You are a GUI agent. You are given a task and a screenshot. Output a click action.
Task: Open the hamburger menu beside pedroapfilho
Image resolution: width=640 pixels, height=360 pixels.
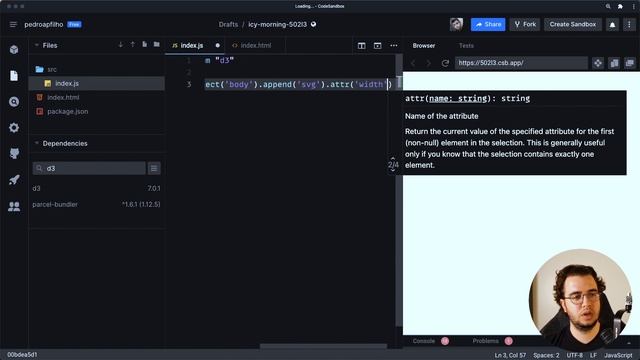(13, 24)
